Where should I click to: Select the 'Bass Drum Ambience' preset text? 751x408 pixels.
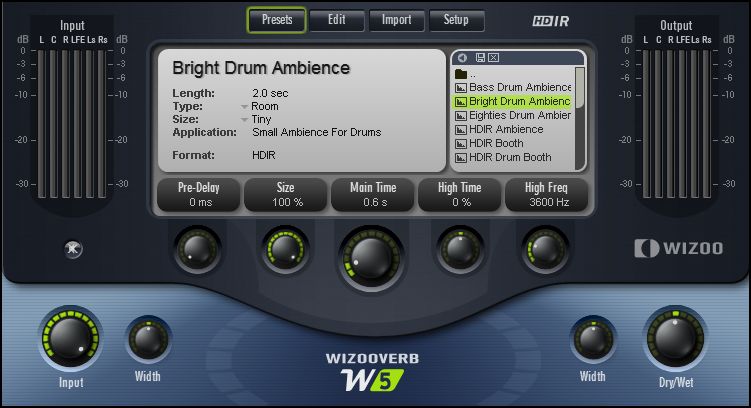[x=520, y=88]
